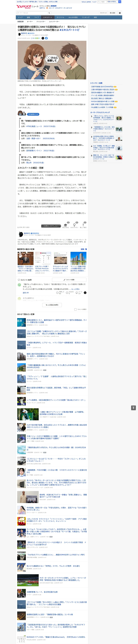Open the オリジナル navigation tab

point(60,17)
